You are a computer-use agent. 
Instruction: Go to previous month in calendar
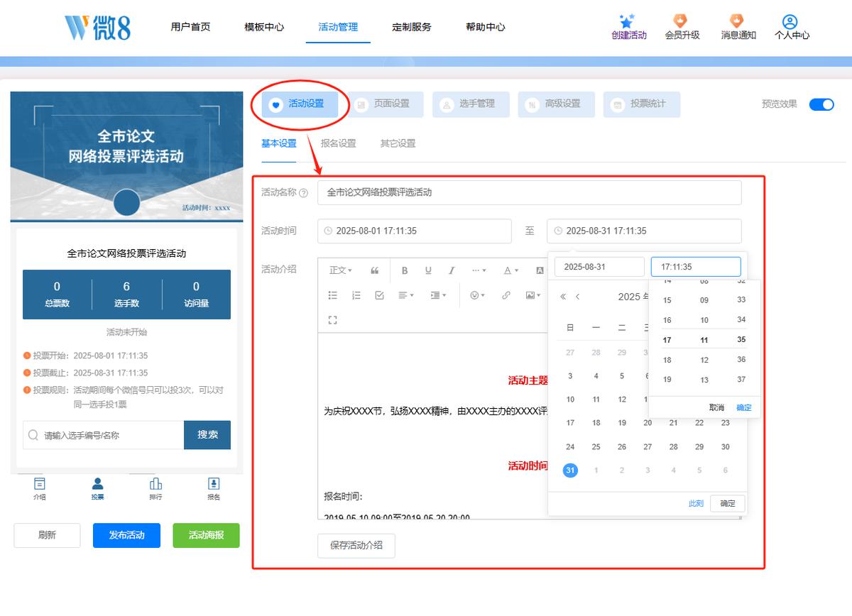pos(578,297)
